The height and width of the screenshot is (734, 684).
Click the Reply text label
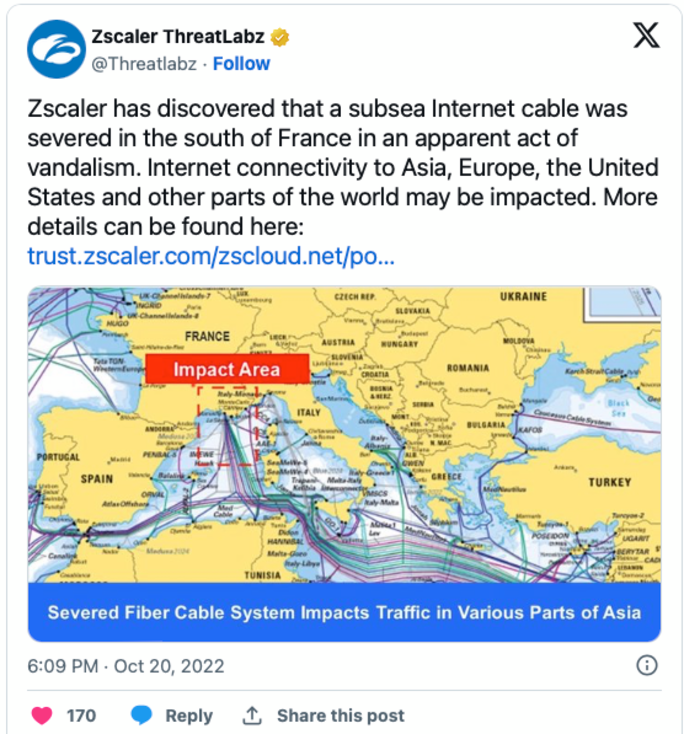point(189,716)
